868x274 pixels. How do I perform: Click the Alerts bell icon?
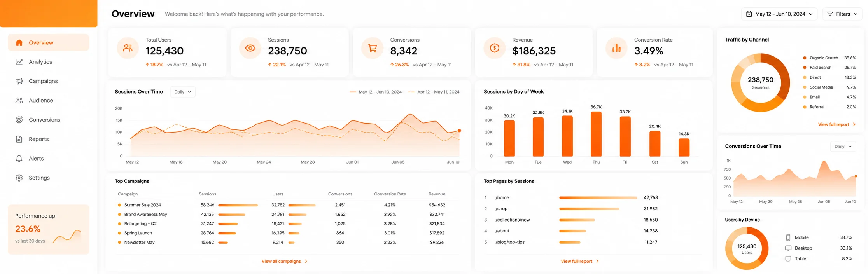(19, 158)
